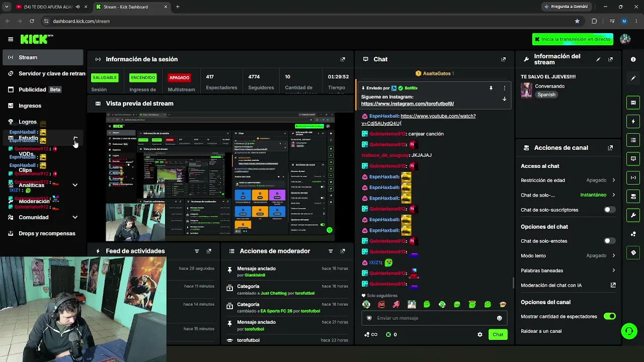The image size is (644, 362).
Task: Filter the Acciones de moderador list
Action: 331,251
